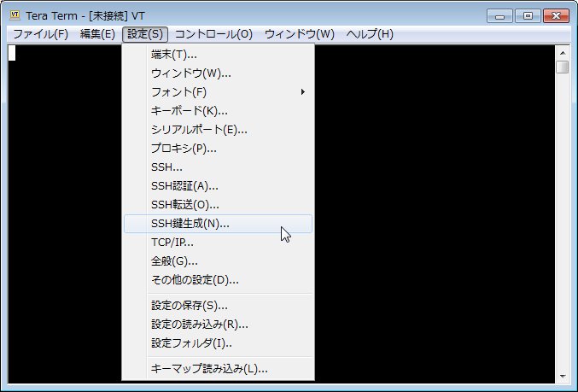Open the SSH... settings entry
Image resolution: width=578 pixels, height=392 pixels.
pos(219,167)
